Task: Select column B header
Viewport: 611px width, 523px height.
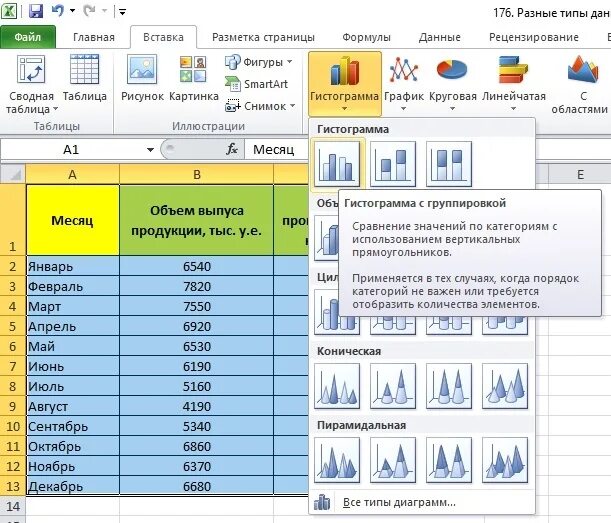Action: 197,174
